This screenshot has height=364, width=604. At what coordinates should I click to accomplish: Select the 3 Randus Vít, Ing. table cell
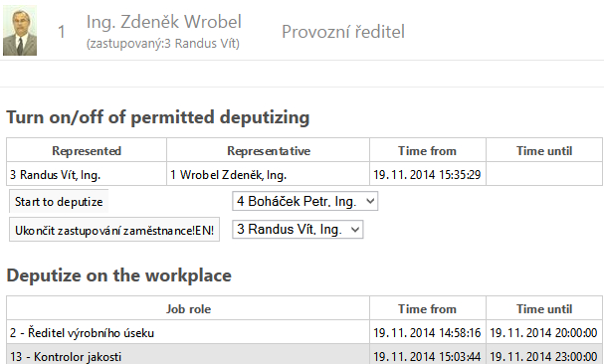[87, 174]
